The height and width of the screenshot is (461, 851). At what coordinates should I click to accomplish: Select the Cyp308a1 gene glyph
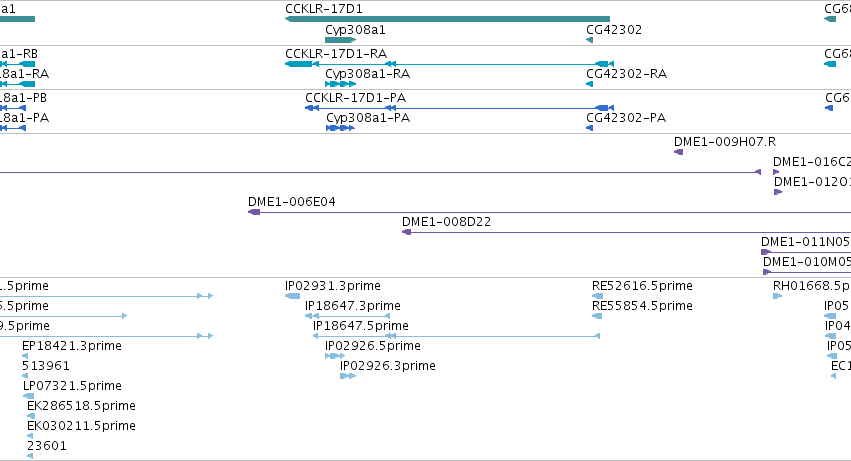coord(339,40)
